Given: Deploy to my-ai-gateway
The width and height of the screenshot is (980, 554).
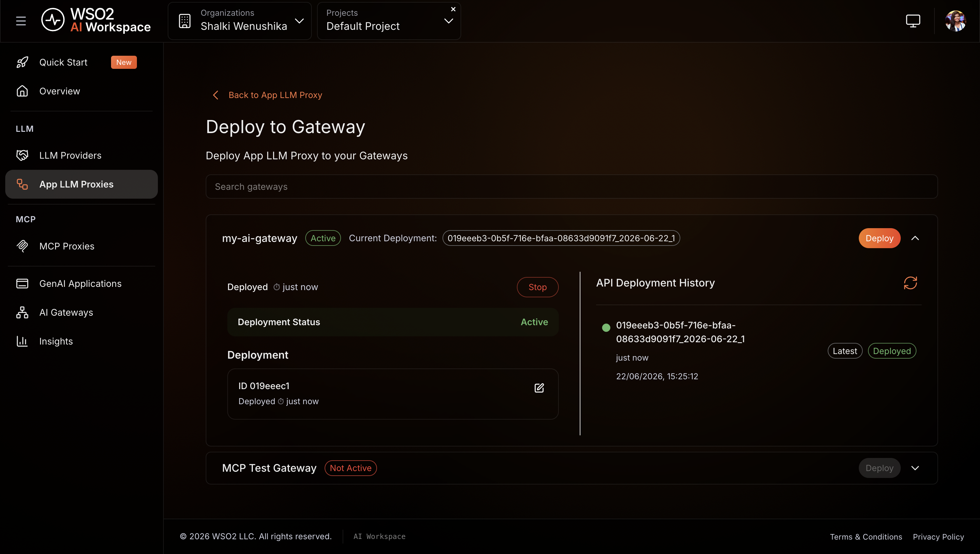Looking at the screenshot, I should pos(879,238).
